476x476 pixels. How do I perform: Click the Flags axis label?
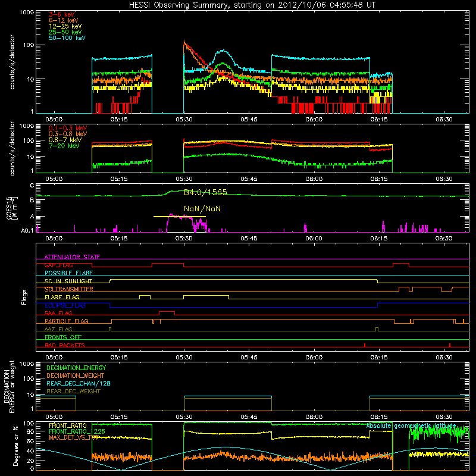(x=24, y=297)
